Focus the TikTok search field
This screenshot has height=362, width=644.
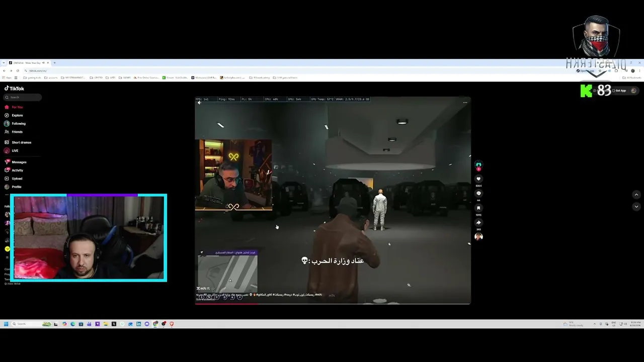(23, 98)
